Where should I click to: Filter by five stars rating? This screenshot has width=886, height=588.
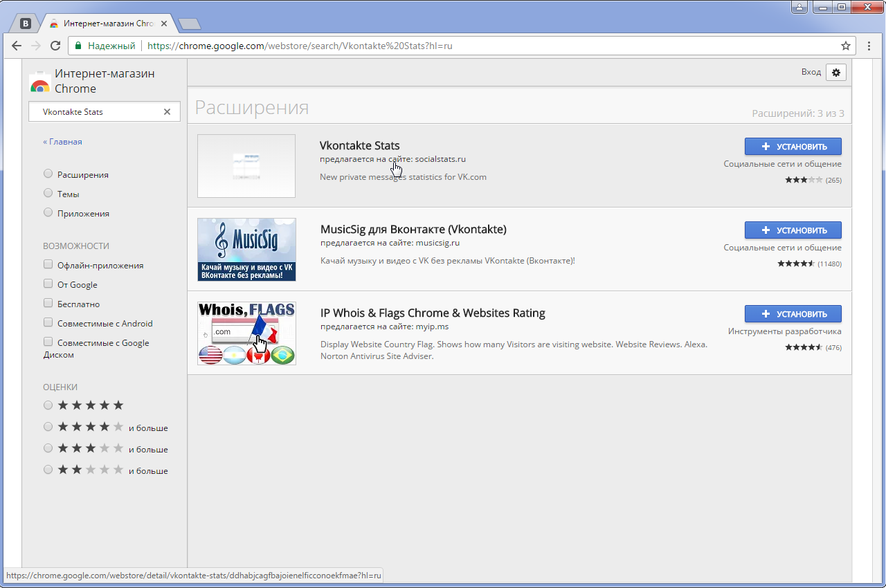click(x=48, y=405)
